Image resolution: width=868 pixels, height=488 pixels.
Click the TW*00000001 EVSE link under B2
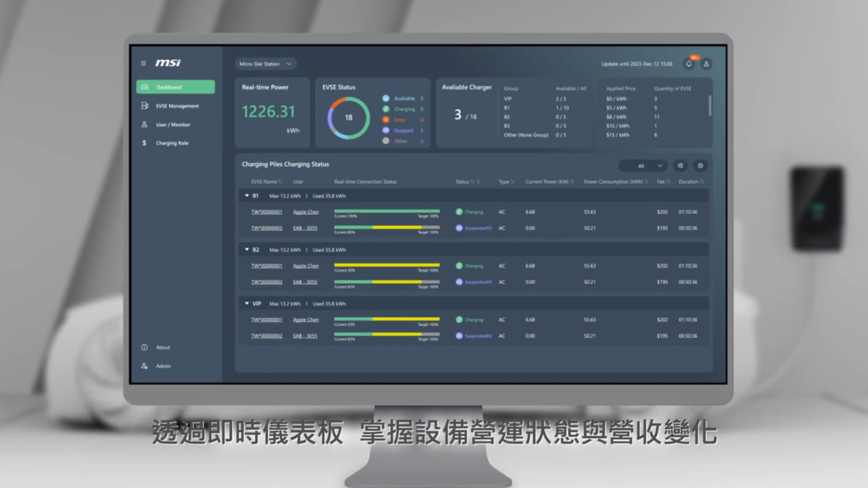coord(266,266)
